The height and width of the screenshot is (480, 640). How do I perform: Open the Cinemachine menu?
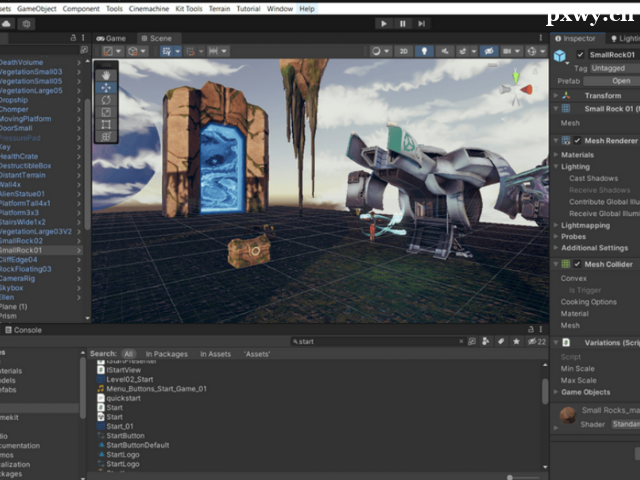click(x=150, y=8)
